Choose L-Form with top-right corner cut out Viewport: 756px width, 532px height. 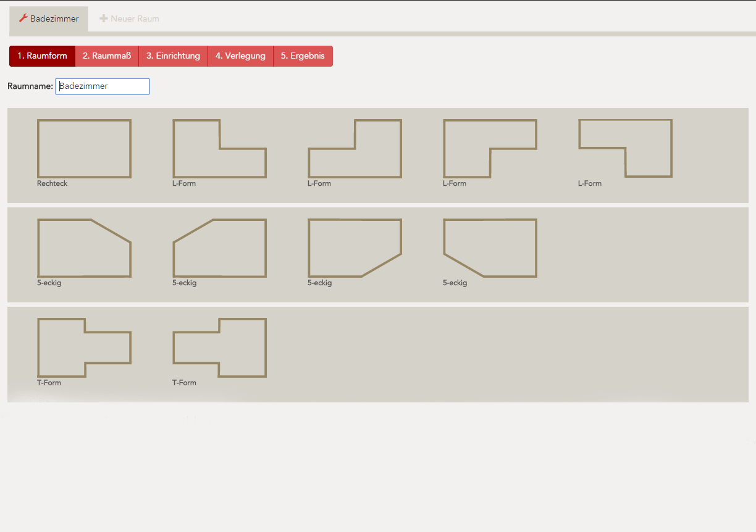point(219,149)
